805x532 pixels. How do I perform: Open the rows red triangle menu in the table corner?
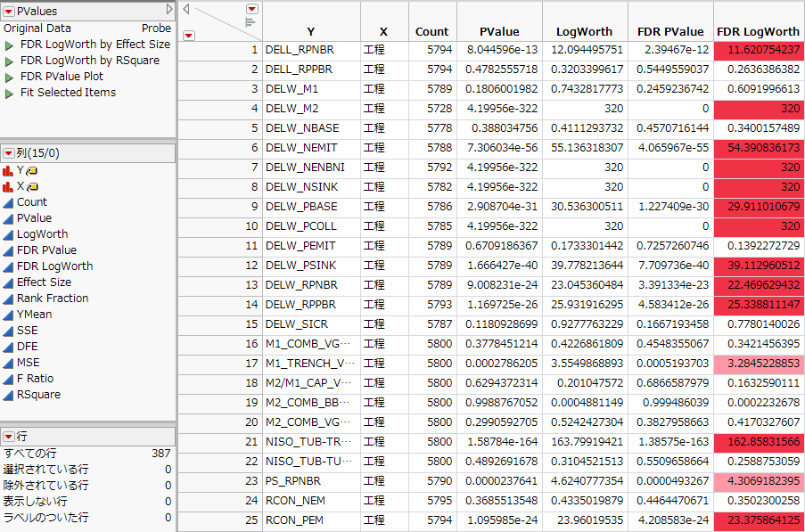pyautogui.click(x=188, y=35)
